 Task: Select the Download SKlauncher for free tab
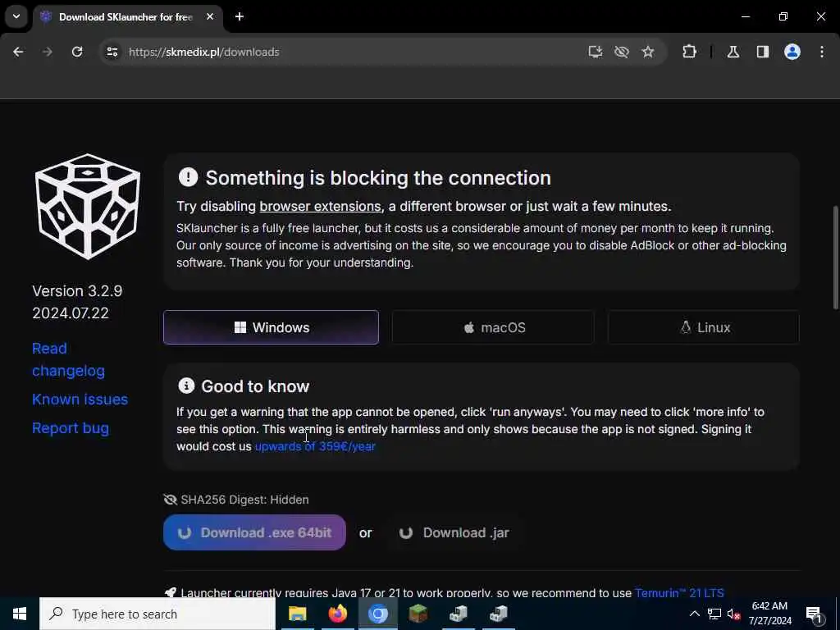click(x=126, y=16)
